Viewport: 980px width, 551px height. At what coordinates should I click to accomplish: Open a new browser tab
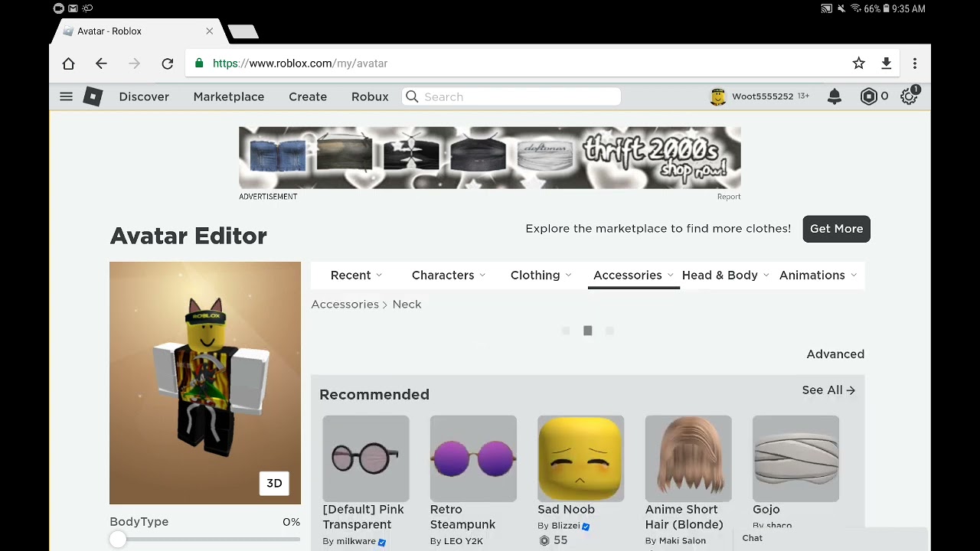pyautogui.click(x=243, y=32)
